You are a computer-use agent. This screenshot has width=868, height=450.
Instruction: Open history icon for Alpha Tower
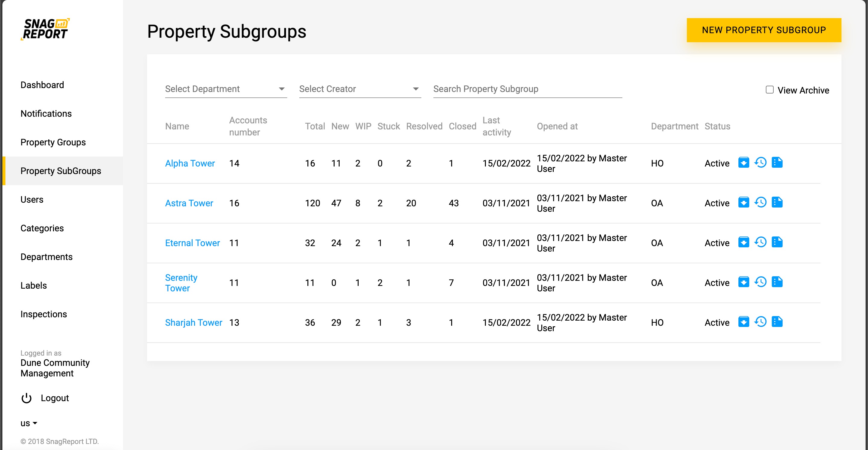point(760,163)
